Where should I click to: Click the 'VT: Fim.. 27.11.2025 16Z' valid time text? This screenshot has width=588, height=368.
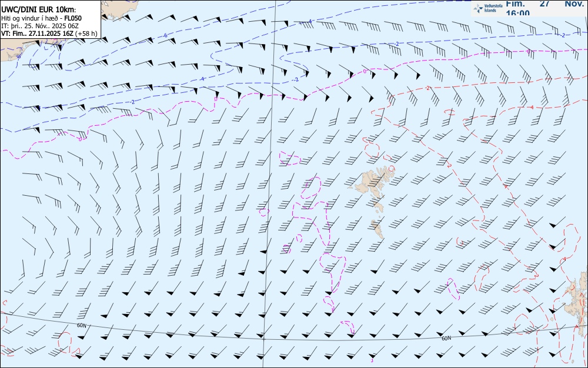[x=38, y=34]
